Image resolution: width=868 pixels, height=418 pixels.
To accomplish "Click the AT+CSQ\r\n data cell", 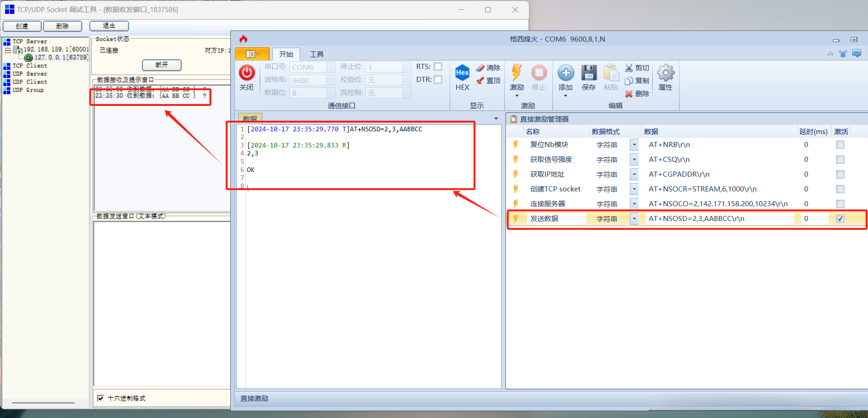I will 719,160.
